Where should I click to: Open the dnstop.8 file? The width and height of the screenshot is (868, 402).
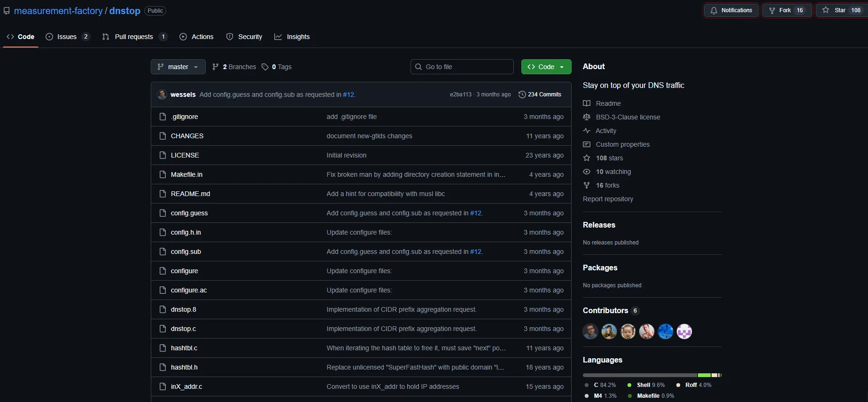coord(183,309)
